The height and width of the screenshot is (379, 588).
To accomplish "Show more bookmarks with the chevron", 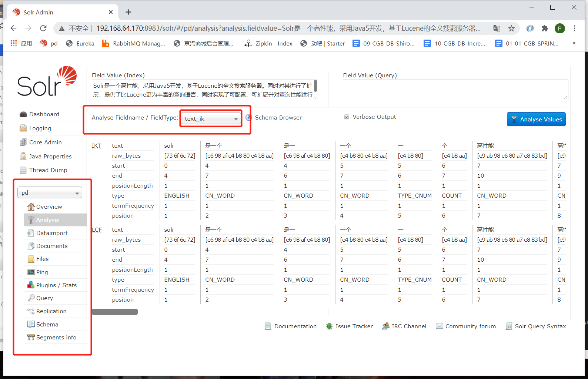I will pos(574,43).
